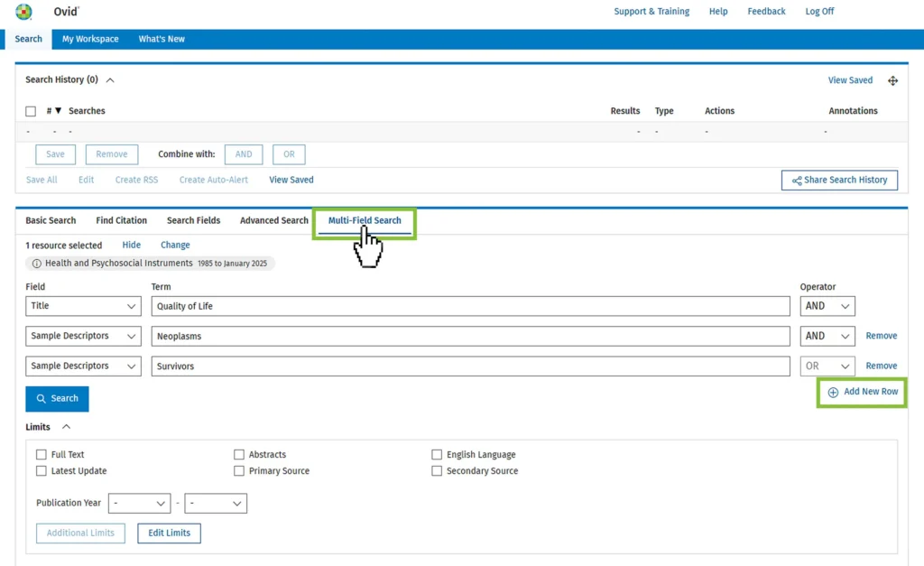
Task: Click the Edit link under search history
Action: tap(86, 180)
